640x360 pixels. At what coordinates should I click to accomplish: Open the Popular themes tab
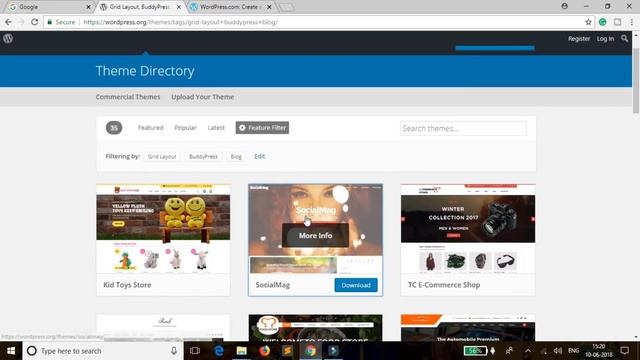185,128
